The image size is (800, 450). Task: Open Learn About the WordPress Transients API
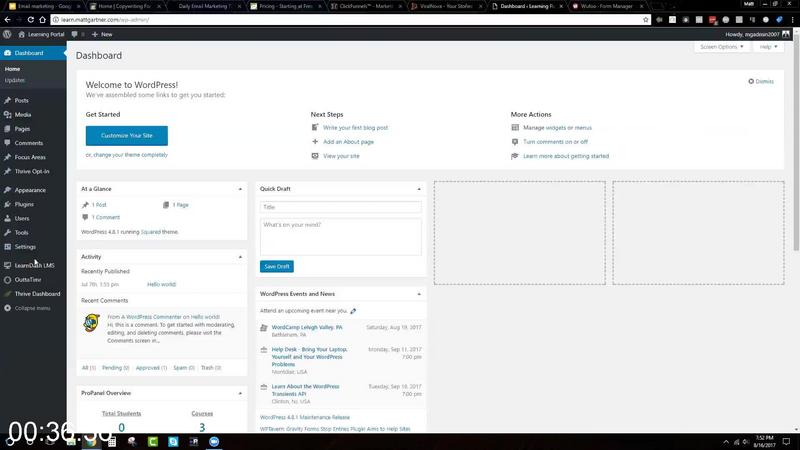coord(305,390)
